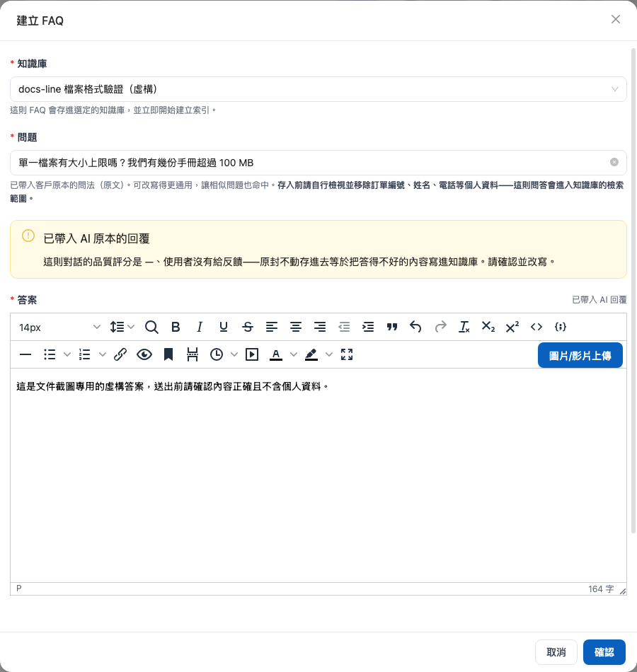Screen dimensions: 637x672
Task: Click the dialog vertical scrollbar
Action: [633, 291]
